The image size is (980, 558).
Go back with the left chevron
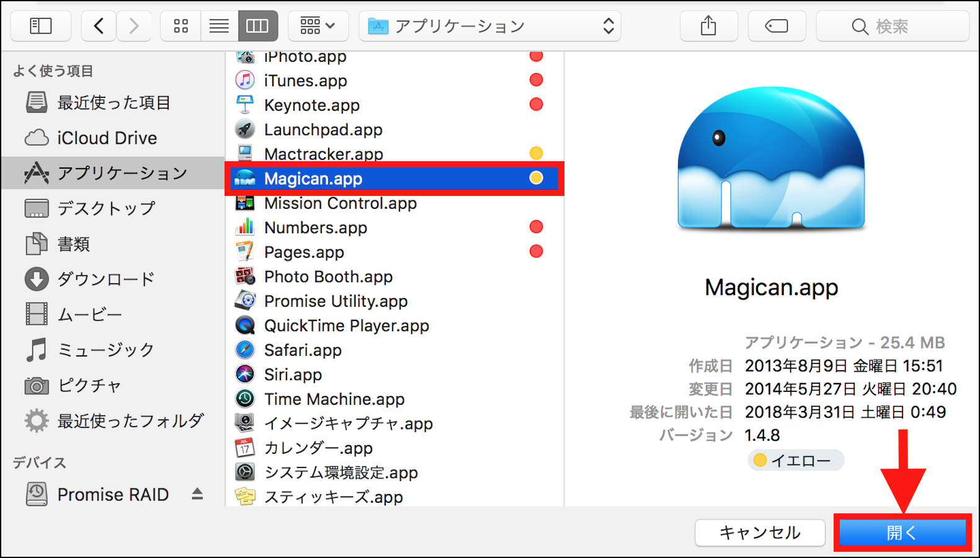[99, 26]
